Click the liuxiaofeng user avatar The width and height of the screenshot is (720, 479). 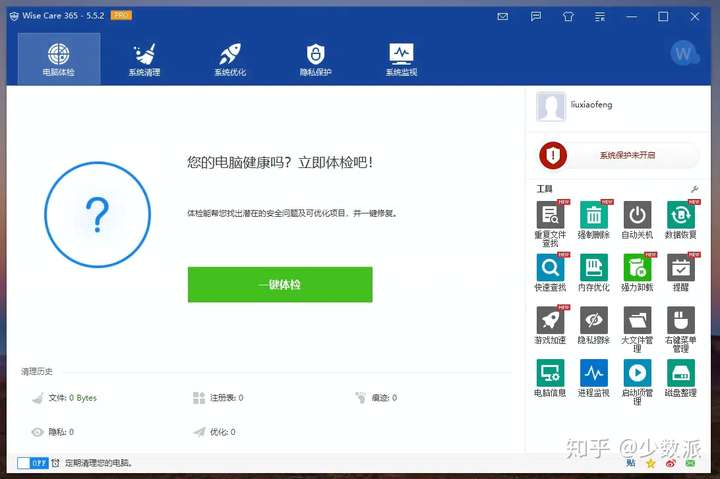point(551,107)
